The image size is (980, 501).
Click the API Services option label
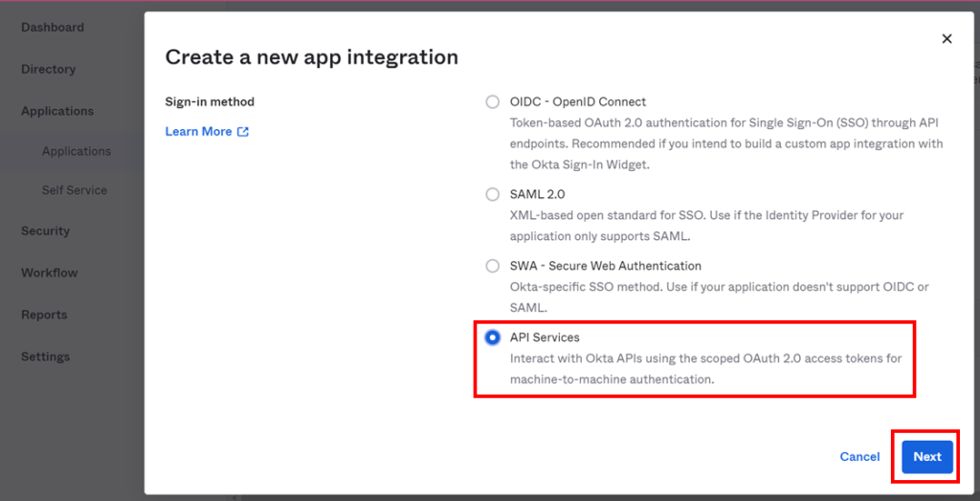pos(545,338)
